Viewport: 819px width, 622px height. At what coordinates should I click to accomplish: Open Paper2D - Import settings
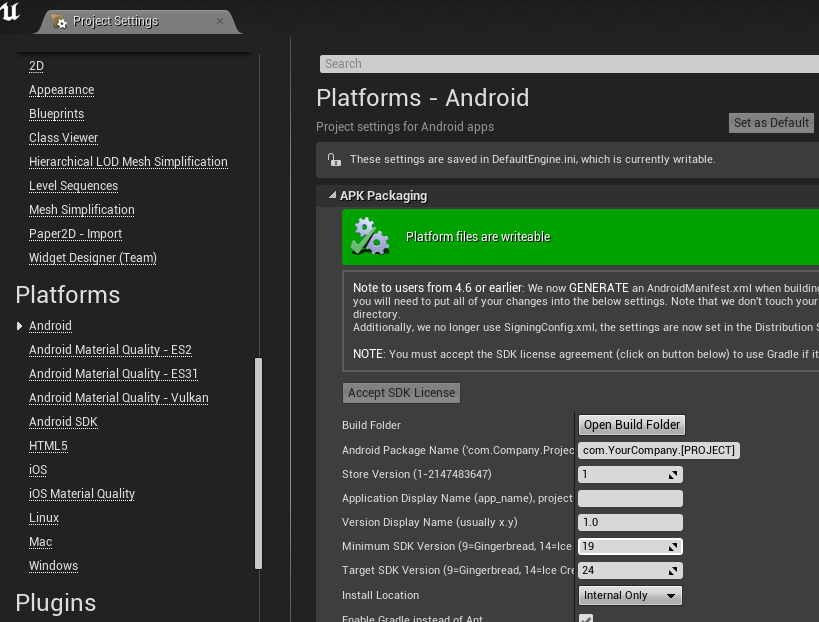[75, 234]
